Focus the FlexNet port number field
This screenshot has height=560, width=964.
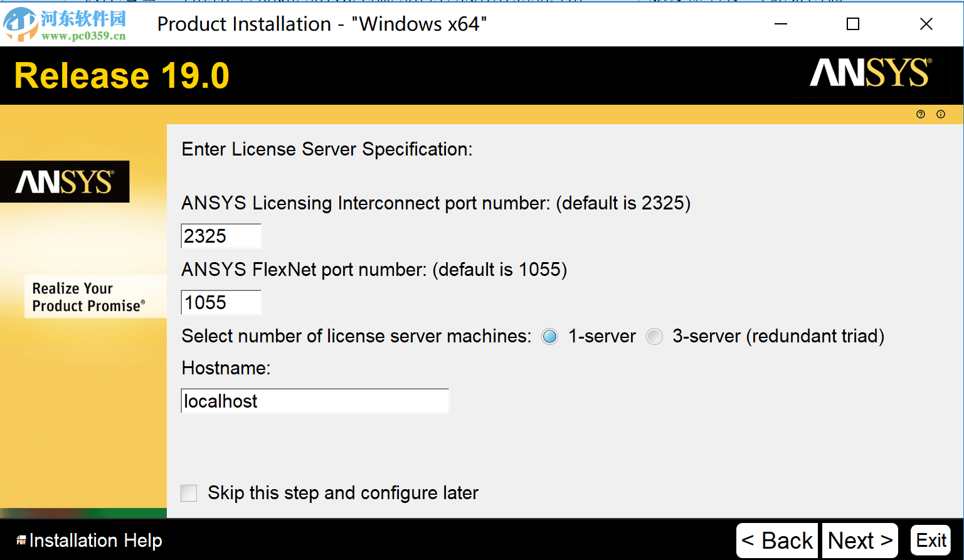coord(221,303)
